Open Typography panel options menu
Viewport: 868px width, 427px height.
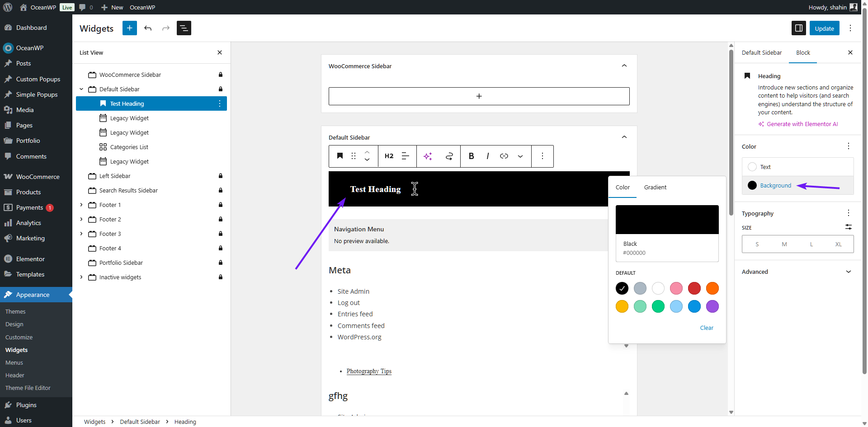coord(849,213)
